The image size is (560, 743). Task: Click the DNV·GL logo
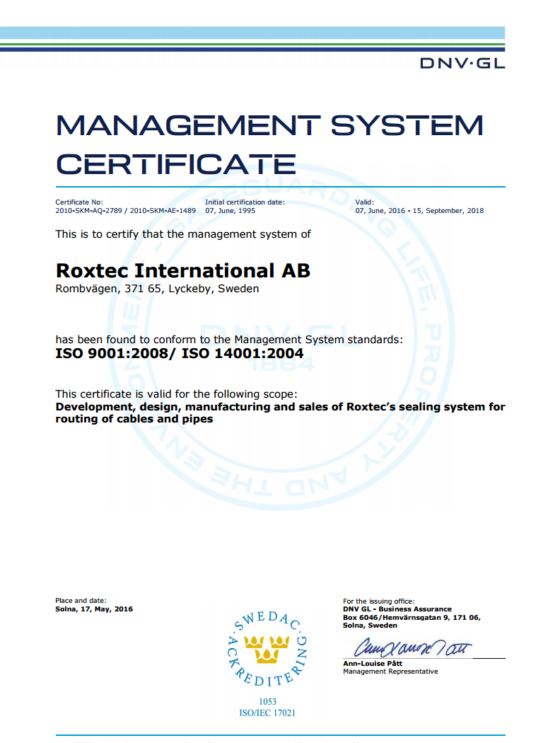coord(462,63)
